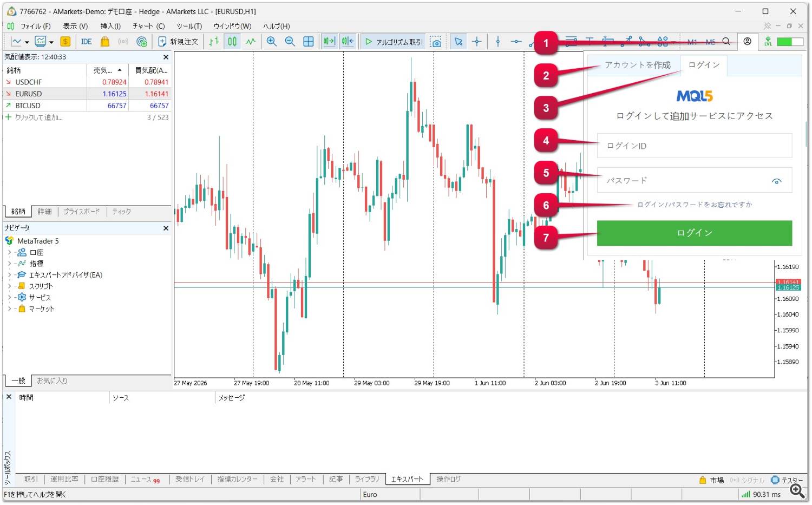
Task: Select the shapes objects tool icon
Action: pos(663,42)
